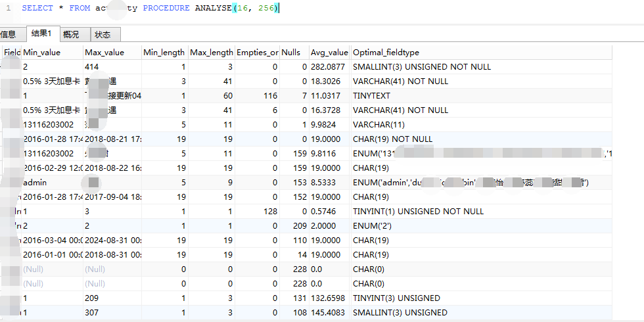Select the Max_value 2018-08-21 cell
644x322 pixels.
point(112,139)
